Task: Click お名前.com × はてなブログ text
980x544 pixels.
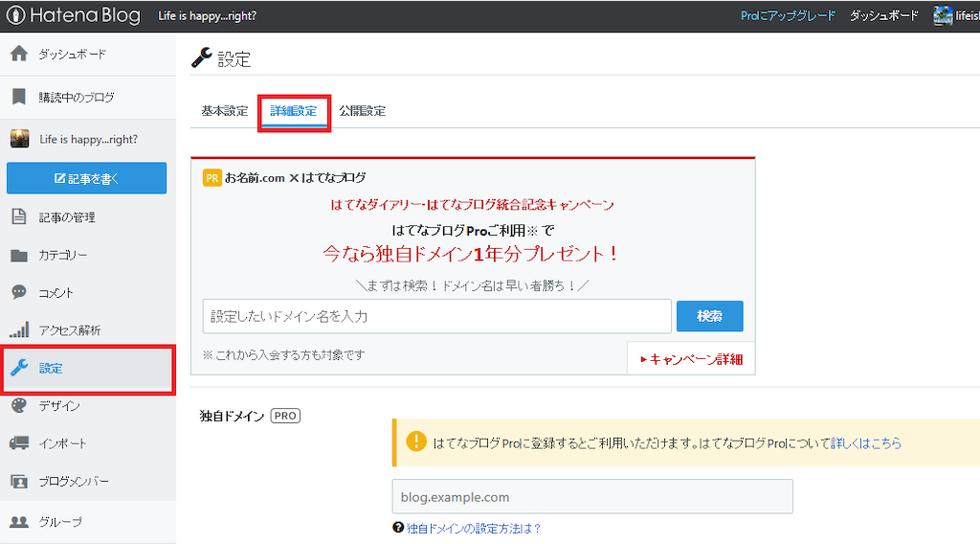Action: point(295,177)
